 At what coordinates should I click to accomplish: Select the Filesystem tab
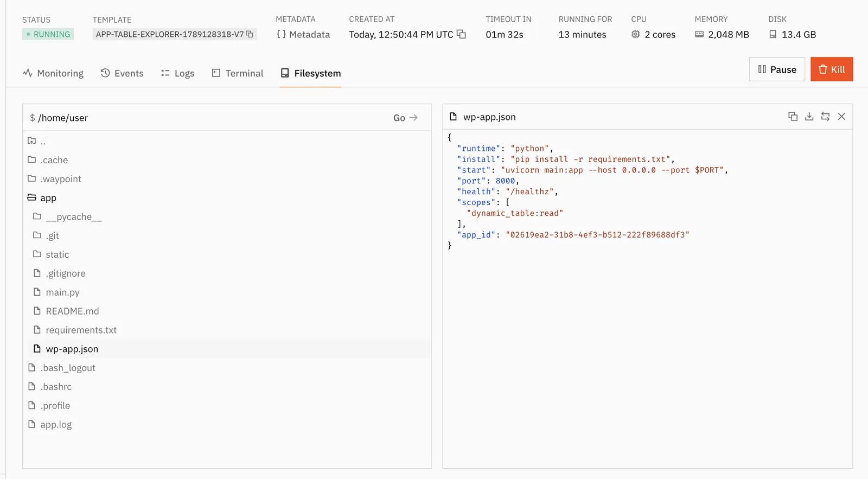point(310,73)
